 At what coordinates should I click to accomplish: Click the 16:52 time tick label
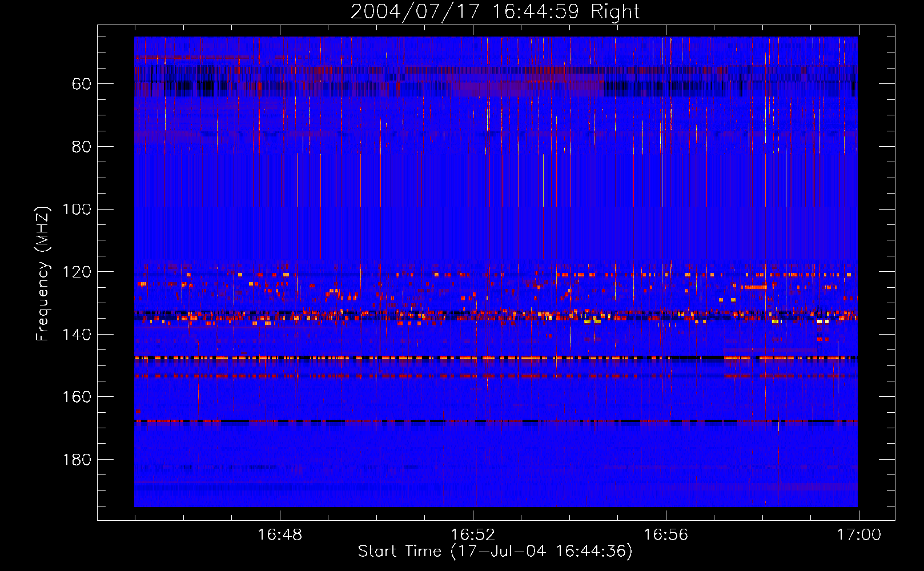click(x=473, y=535)
